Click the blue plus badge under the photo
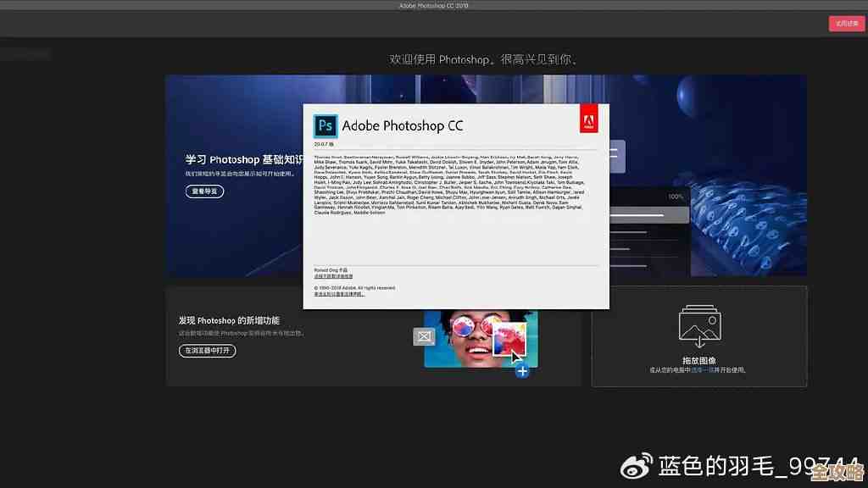Viewport: 868px width, 488px height. point(521,371)
